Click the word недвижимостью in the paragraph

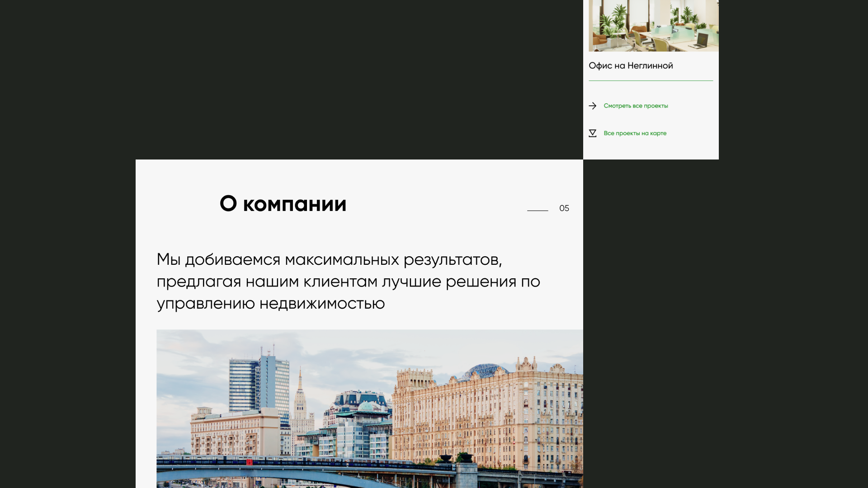coord(322,304)
